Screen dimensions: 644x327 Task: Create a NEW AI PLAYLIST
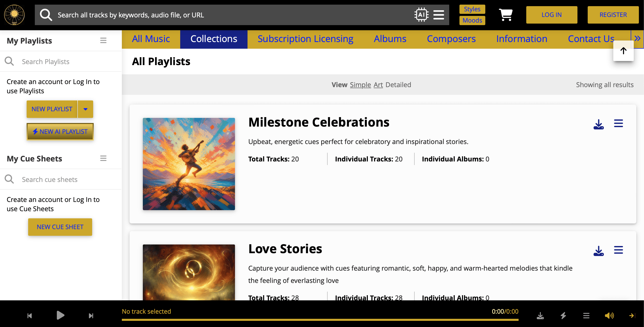point(60,132)
